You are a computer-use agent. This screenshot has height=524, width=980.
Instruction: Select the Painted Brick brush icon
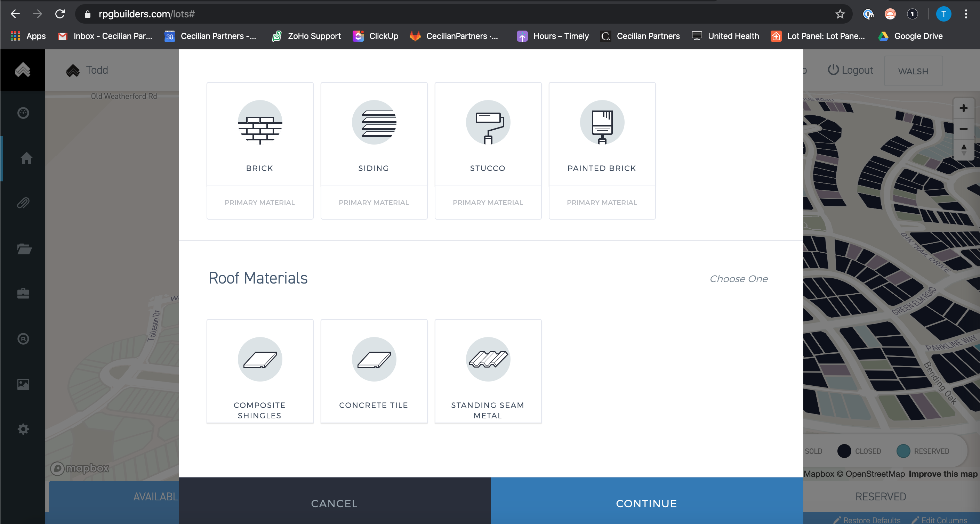[602, 122]
